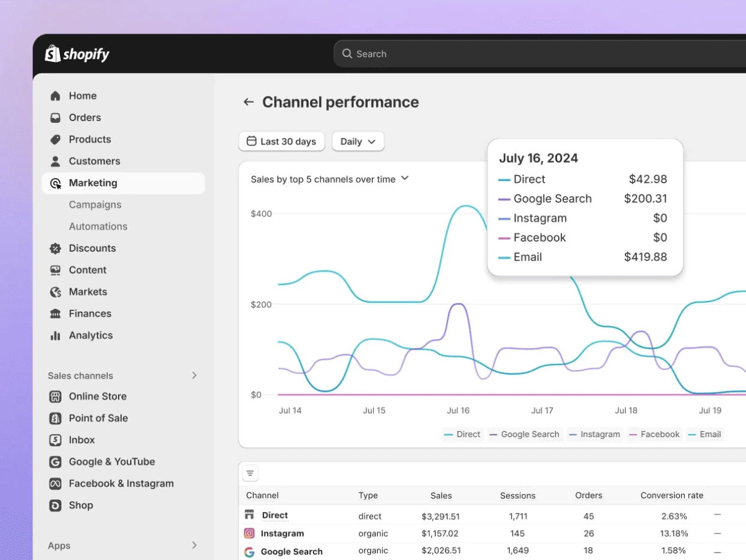
Task: Click the $2,026.51 sales value
Action: coord(441,550)
